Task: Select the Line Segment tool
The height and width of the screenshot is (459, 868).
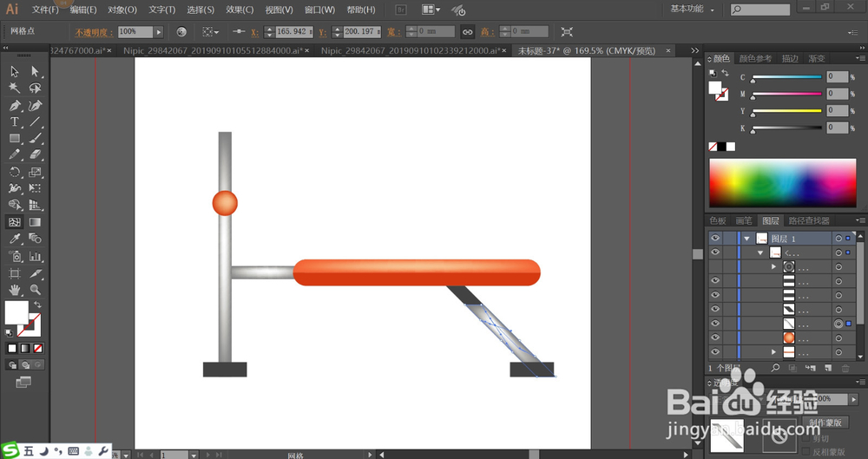Action: pos(35,121)
